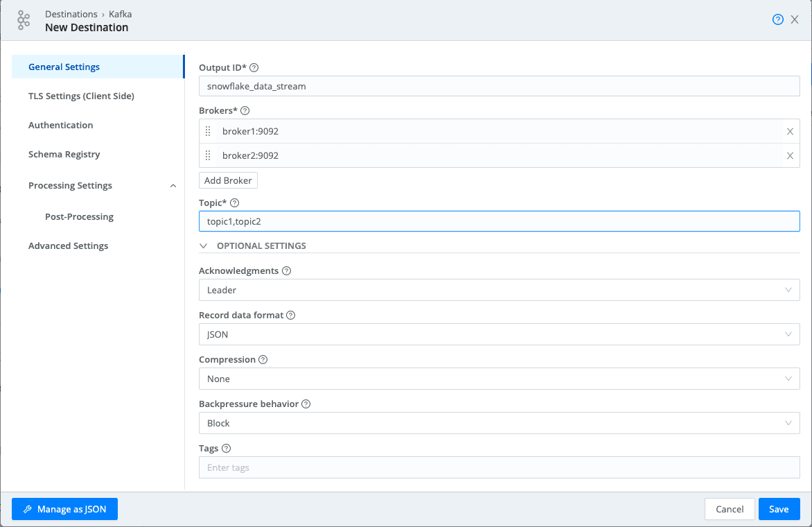
Task: Open the Record data format dropdown
Action: tap(499, 334)
